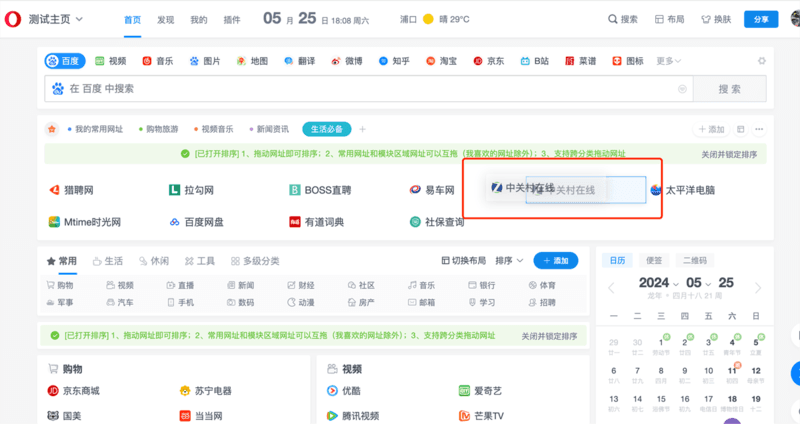Screen dimensions: 800x424
Task: Select 知乎 as the search engine
Action: 398,61
